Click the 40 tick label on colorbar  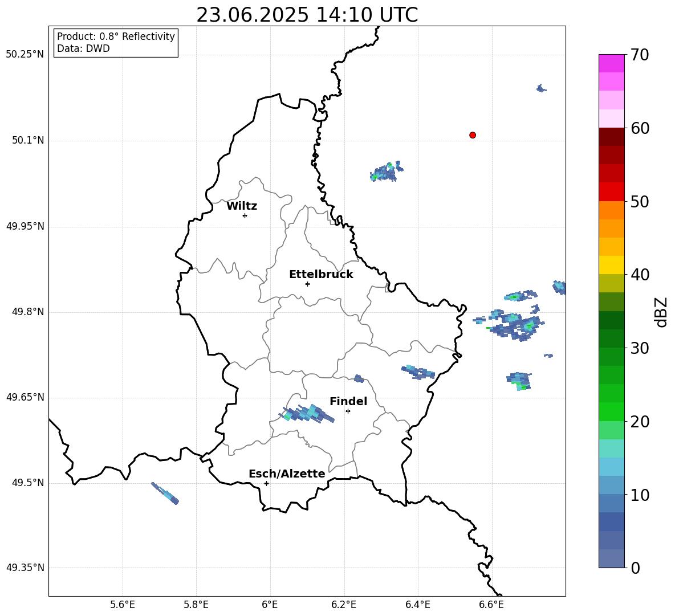pos(640,275)
